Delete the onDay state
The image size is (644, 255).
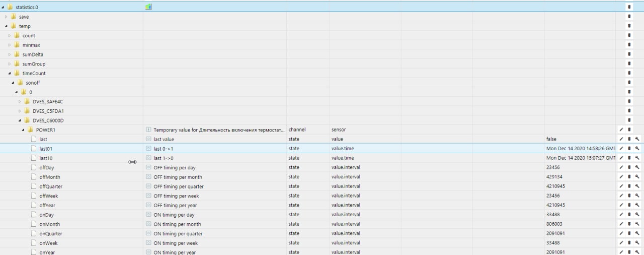click(629, 215)
